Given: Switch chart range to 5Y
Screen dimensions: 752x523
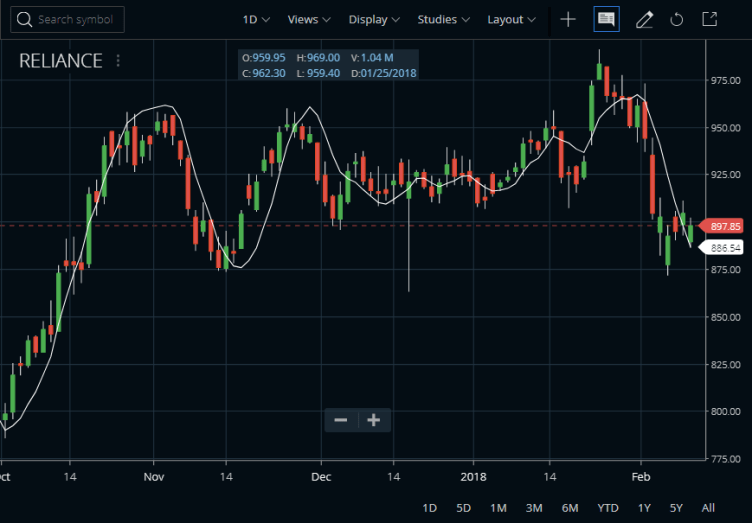Looking at the screenshot, I should (676, 508).
